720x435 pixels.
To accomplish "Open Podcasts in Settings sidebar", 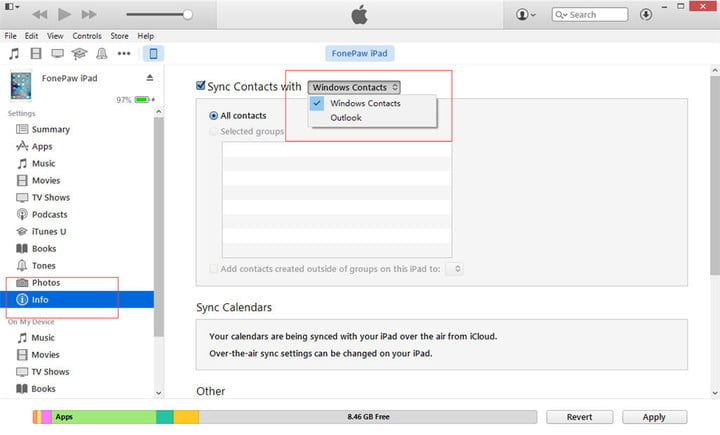I will click(49, 214).
